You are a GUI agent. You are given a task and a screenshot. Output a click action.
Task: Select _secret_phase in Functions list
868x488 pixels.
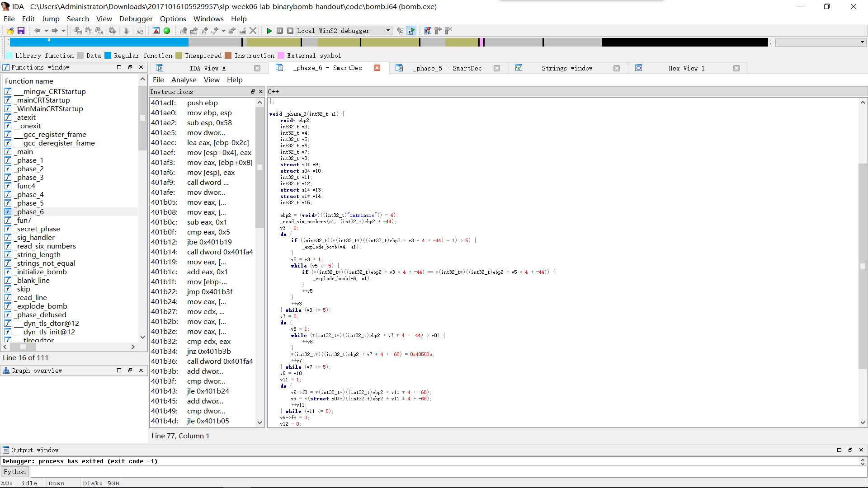[38, 229]
